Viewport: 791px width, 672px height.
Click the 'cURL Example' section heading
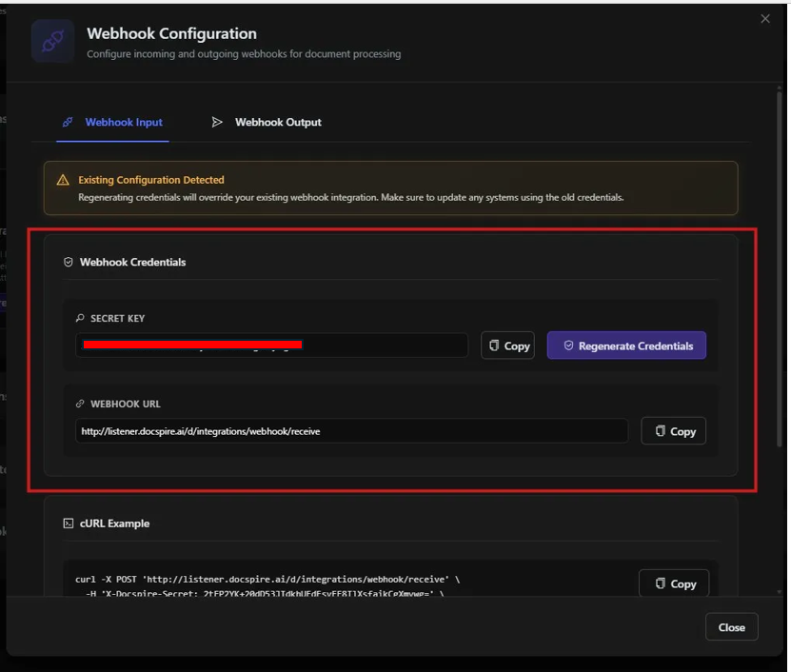pos(114,524)
